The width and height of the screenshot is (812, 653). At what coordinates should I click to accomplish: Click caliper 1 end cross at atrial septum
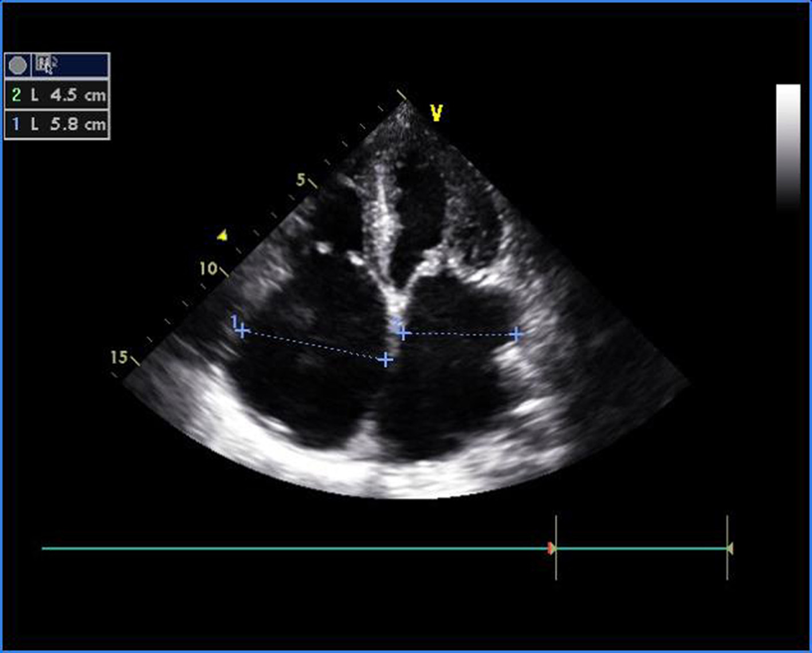click(386, 360)
